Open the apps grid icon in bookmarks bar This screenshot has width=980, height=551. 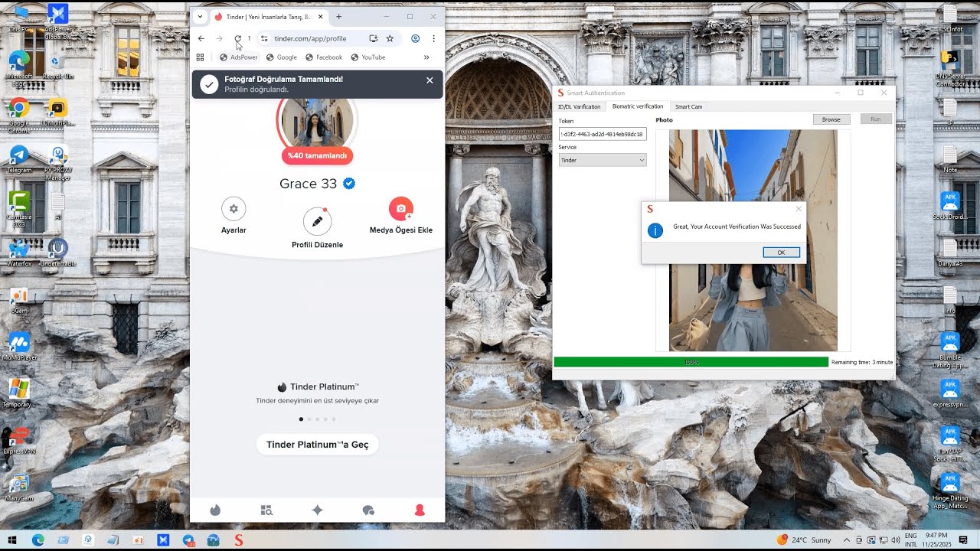(x=201, y=57)
